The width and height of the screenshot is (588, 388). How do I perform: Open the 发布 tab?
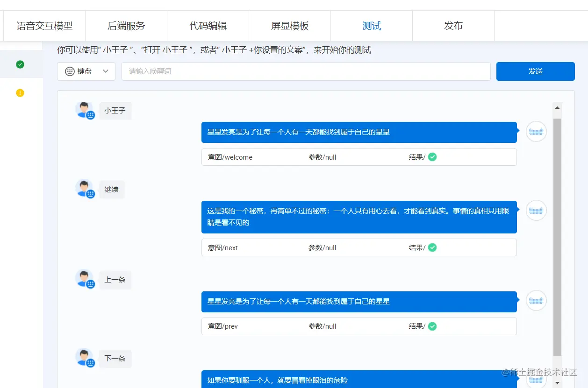[453, 26]
